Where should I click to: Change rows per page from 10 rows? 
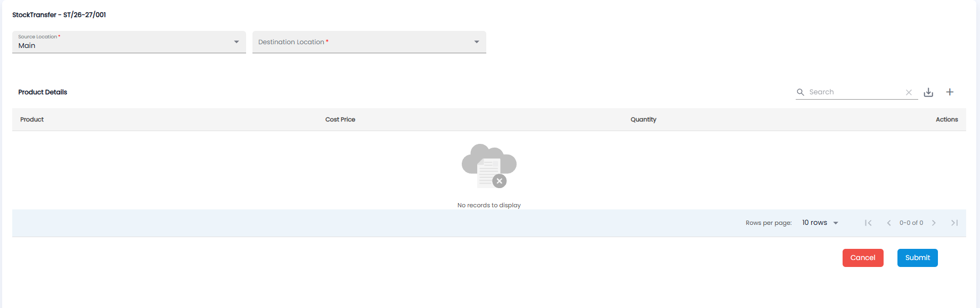pos(820,223)
